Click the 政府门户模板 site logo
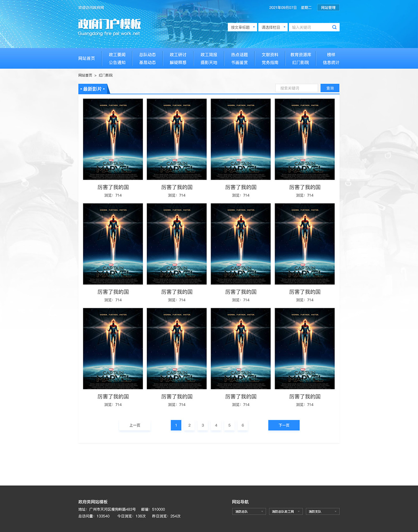Image resolution: width=418 pixels, height=532 pixels. coord(109,27)
